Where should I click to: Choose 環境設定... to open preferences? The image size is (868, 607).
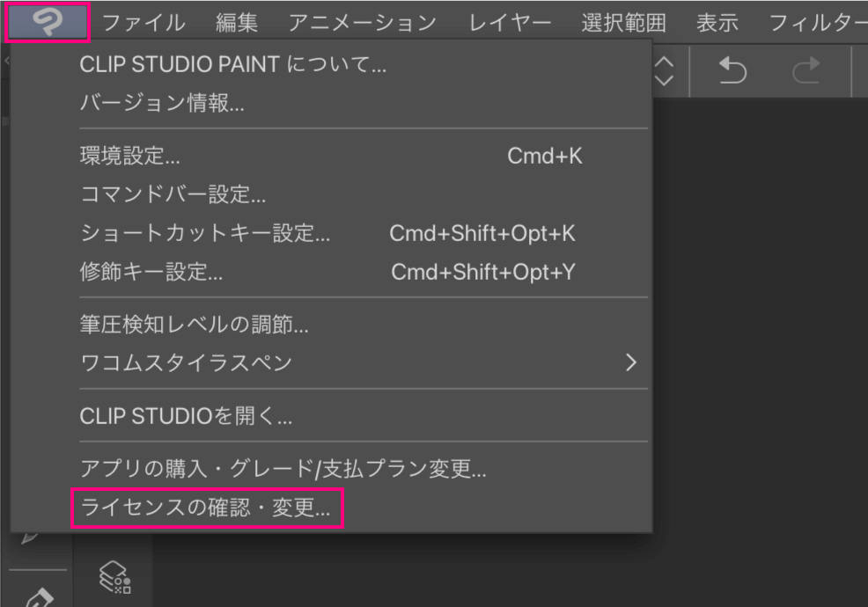pos(129,157)
